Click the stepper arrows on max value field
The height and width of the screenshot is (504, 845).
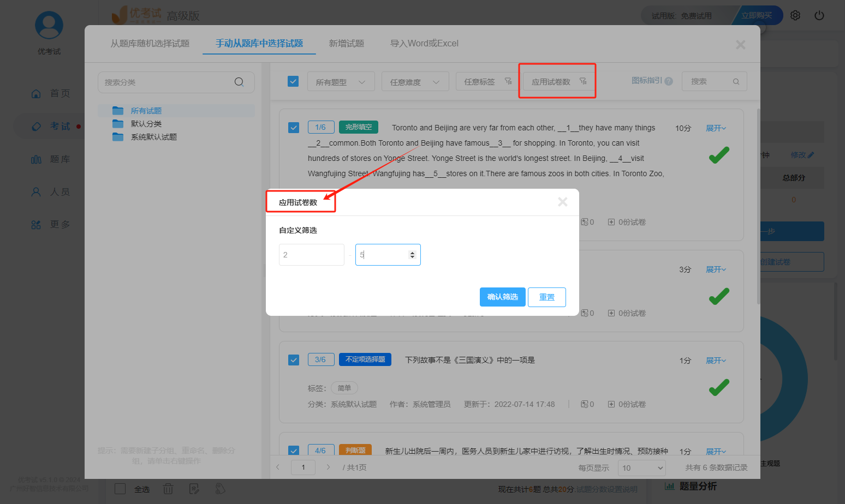[x=412, y=255]
